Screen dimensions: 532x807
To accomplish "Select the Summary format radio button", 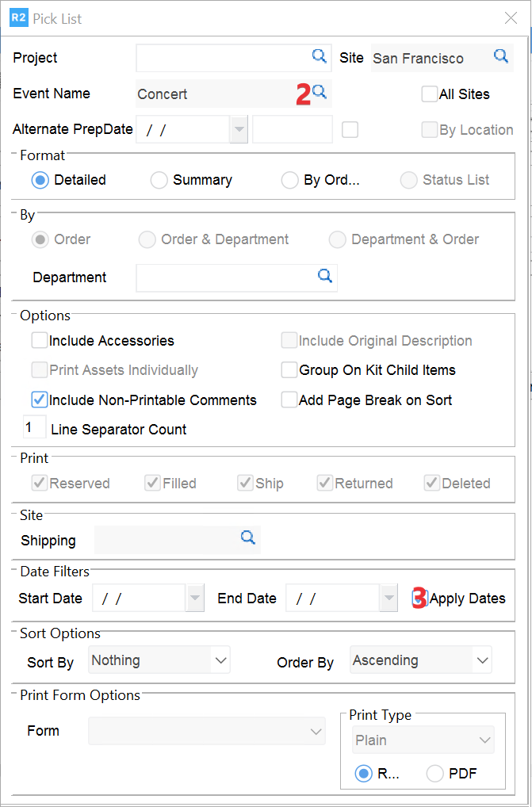I will pos(159,180).
